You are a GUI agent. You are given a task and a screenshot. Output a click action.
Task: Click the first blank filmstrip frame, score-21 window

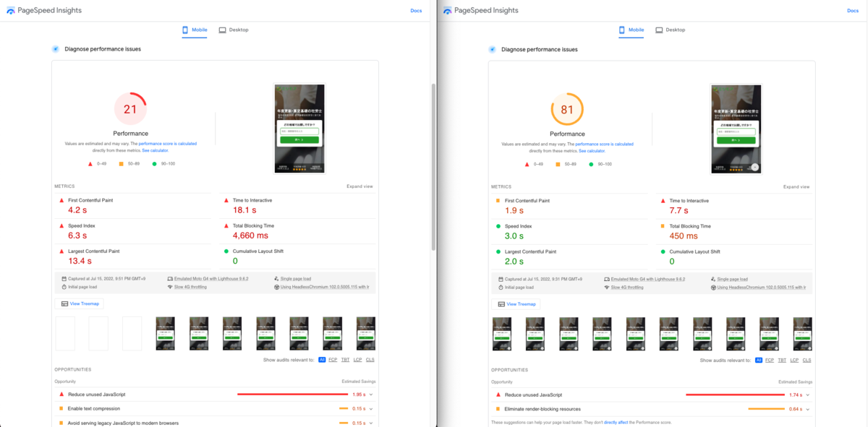pos(65,333)
